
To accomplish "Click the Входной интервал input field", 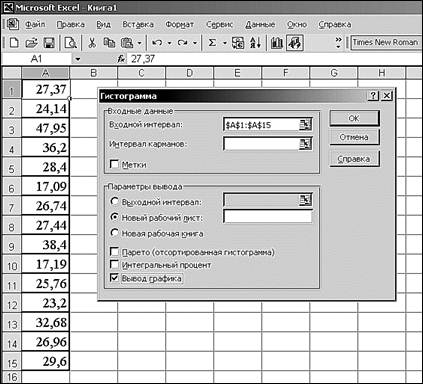I will 261,125.
